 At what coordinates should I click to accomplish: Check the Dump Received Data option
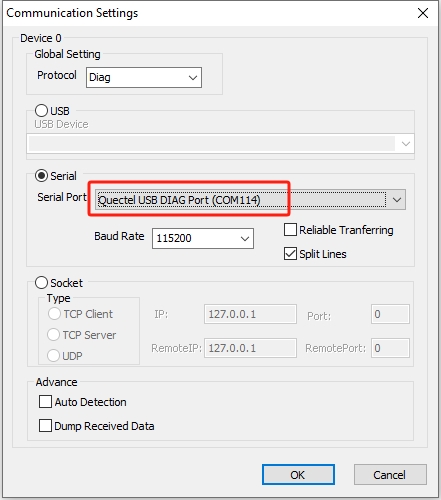pyautogui.click(x=45, y=426)
